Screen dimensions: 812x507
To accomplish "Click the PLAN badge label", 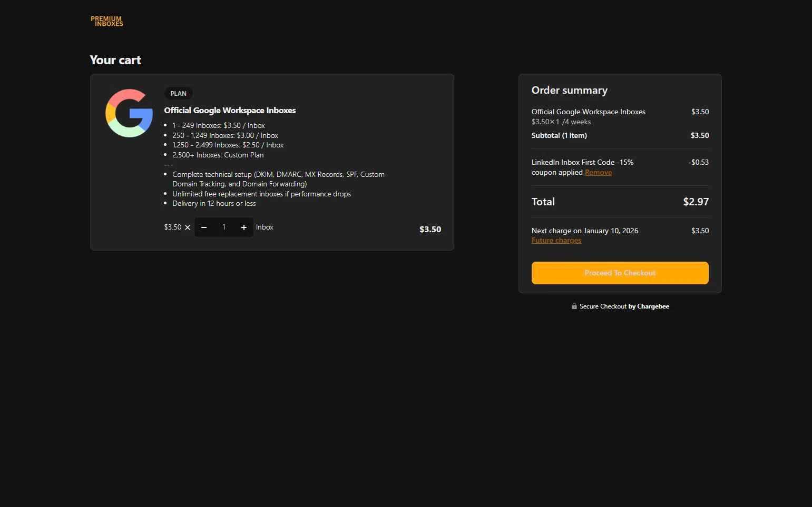I will [178, 93].
